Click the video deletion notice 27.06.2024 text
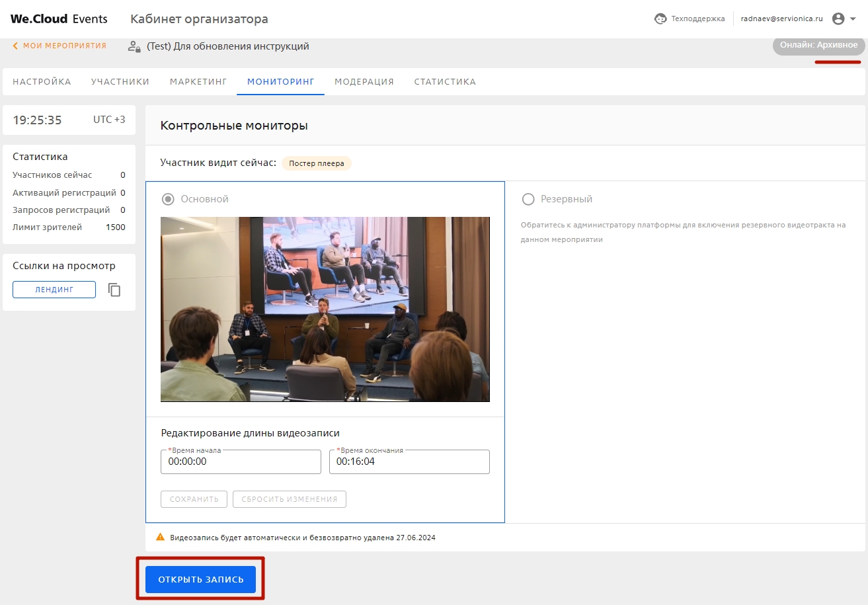The height and width of the screenshot is (605, 868). [303, 538]
